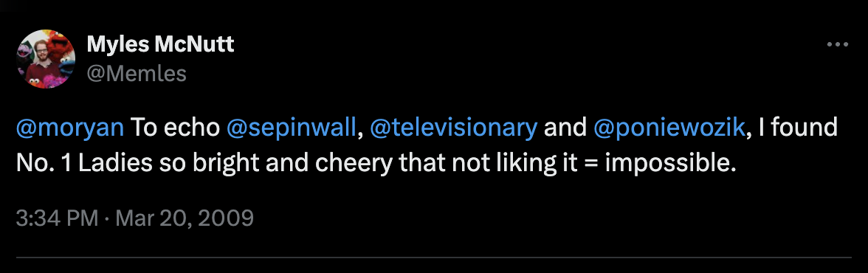Visit the @Memles handle profile

click(137, 73)
